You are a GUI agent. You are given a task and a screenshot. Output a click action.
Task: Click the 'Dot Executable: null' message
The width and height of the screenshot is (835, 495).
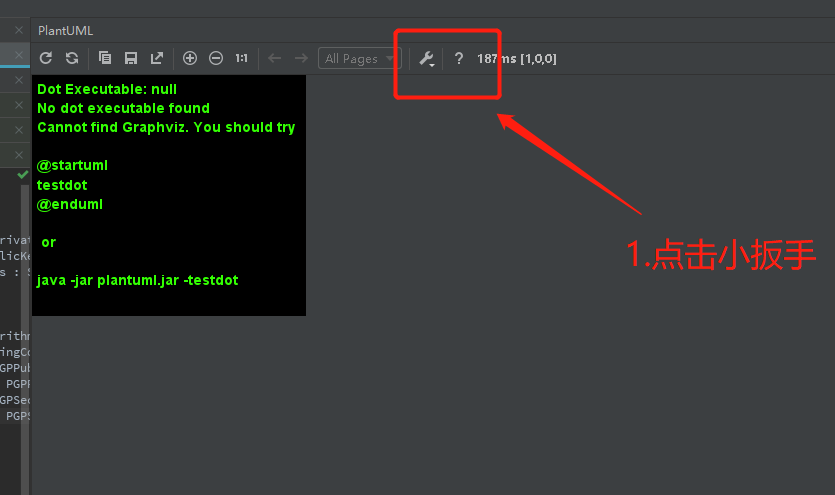107,89
